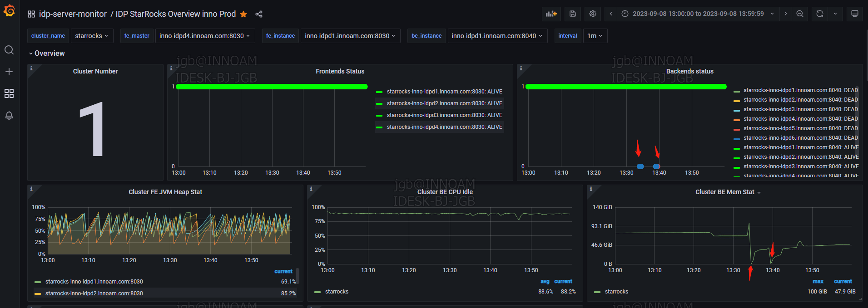868x308 pixels.
Task: Toggle starrocks-inno-idpd1 8040 ALIVE backend series
Action: coord(801,147)
